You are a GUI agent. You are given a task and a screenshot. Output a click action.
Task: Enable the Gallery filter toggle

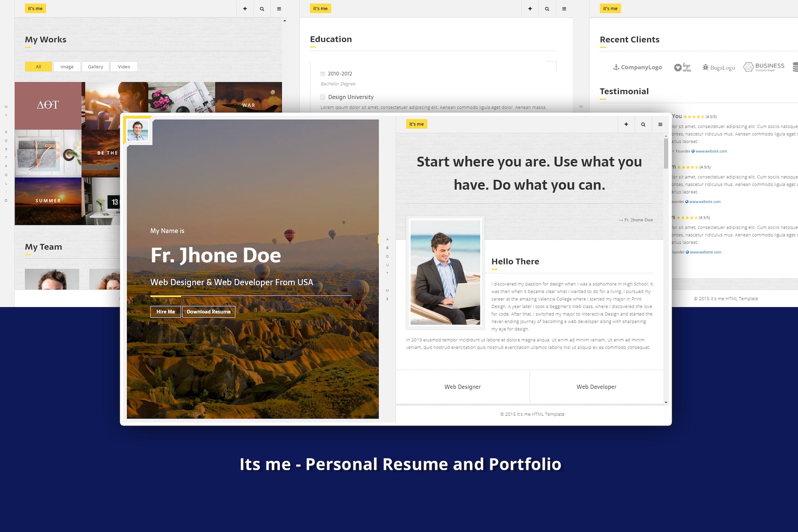[x=94, y=67]
